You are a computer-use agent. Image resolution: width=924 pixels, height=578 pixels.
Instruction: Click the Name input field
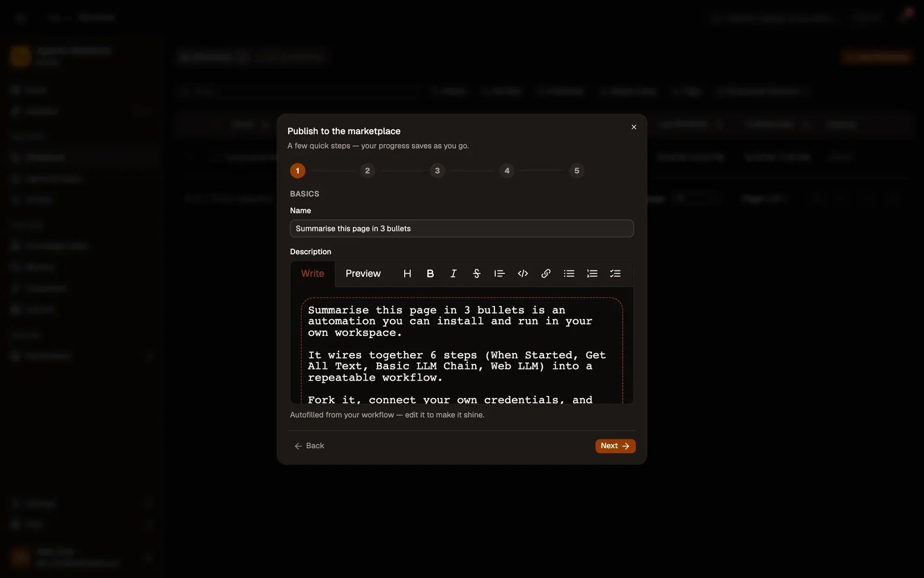click(462, 228)
